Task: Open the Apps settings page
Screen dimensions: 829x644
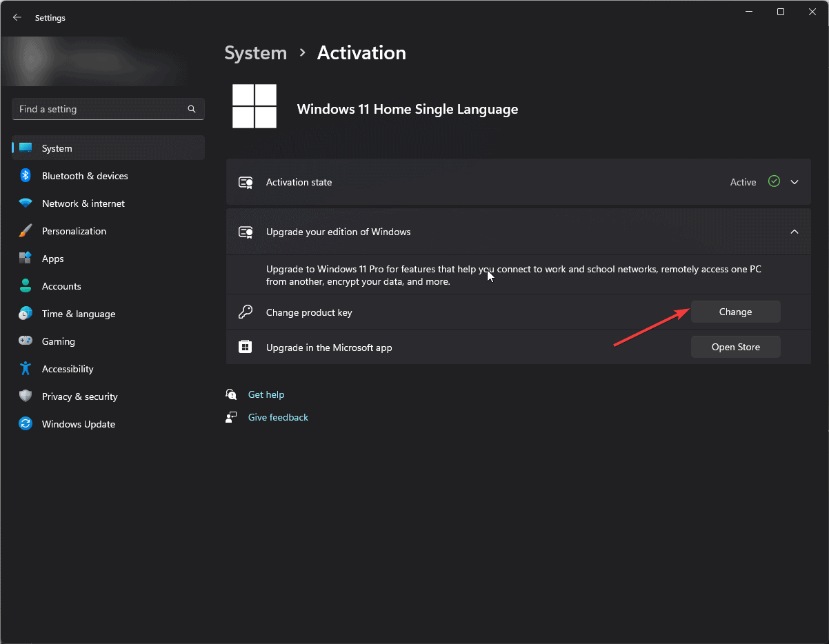Action: pyautogui.click(x=108, y=259)
